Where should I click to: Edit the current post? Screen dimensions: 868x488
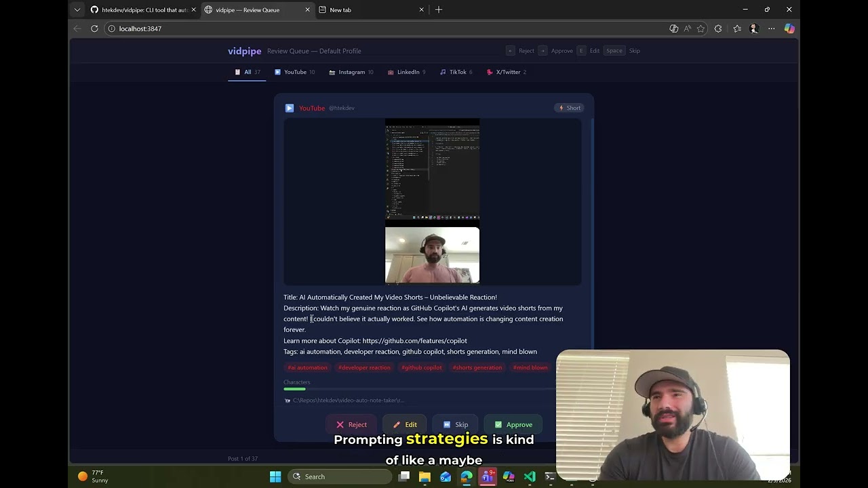pos(405,424)
